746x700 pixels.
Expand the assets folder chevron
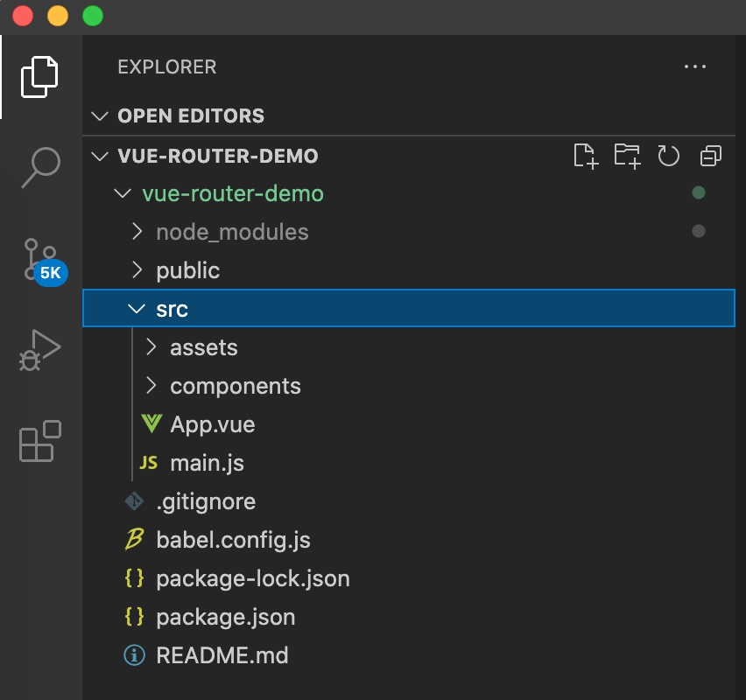point(151,347)
